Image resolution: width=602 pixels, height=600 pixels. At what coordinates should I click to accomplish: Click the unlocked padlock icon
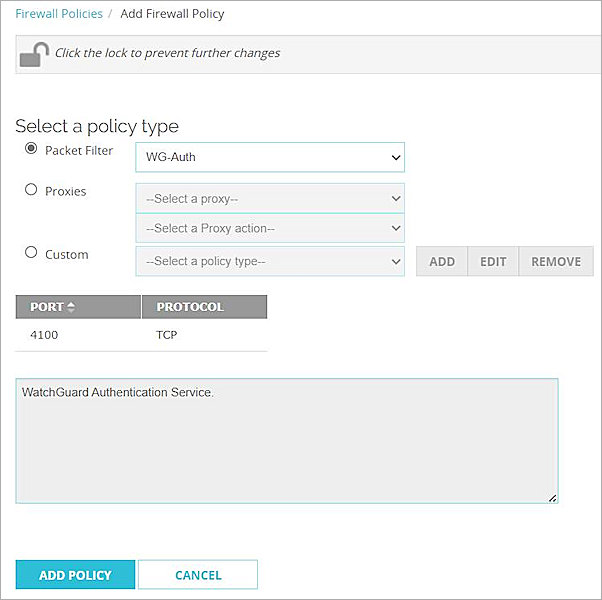(34, 55)
